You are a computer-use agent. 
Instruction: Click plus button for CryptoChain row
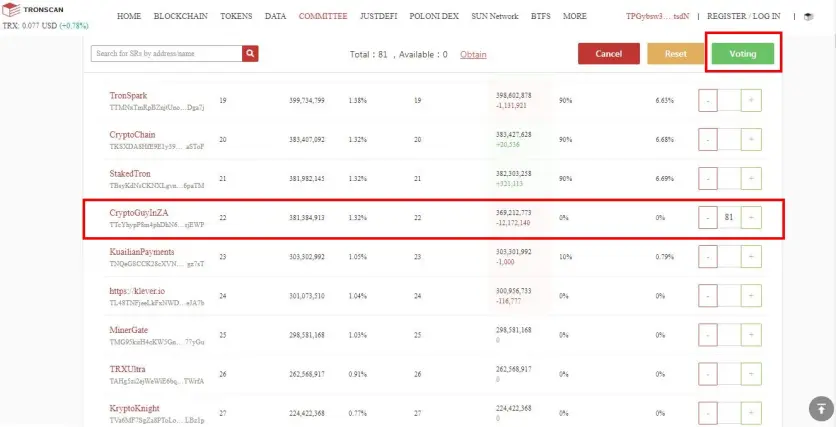coord(751,139)
